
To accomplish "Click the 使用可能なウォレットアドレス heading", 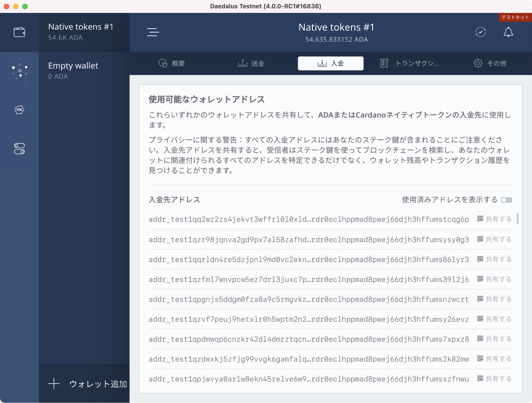I will [207, 99].
